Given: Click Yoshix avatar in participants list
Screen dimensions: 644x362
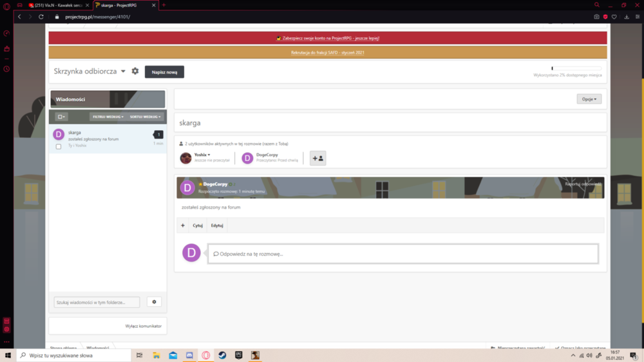Looking at the screenshot, I should (x=185, y=158).
